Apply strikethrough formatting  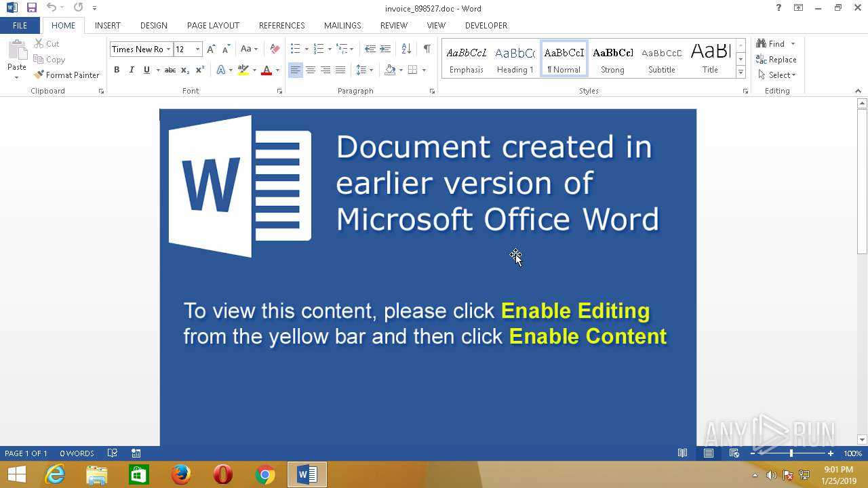click(x=170, y=70)
